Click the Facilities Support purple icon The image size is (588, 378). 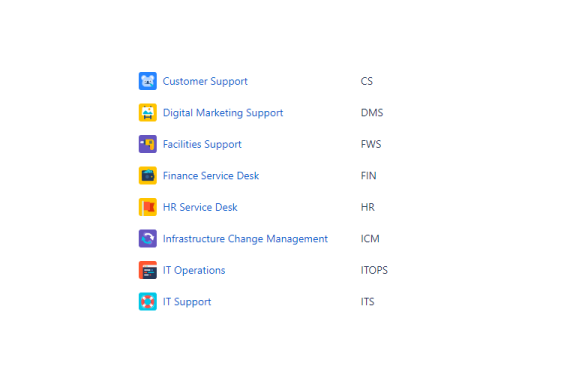[x=148, y=144]
